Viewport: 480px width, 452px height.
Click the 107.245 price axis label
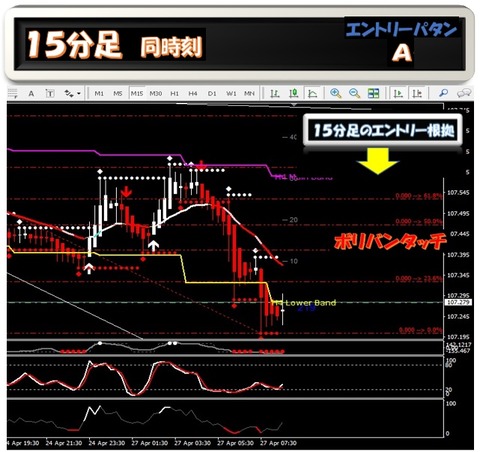(x=458, y=317)
